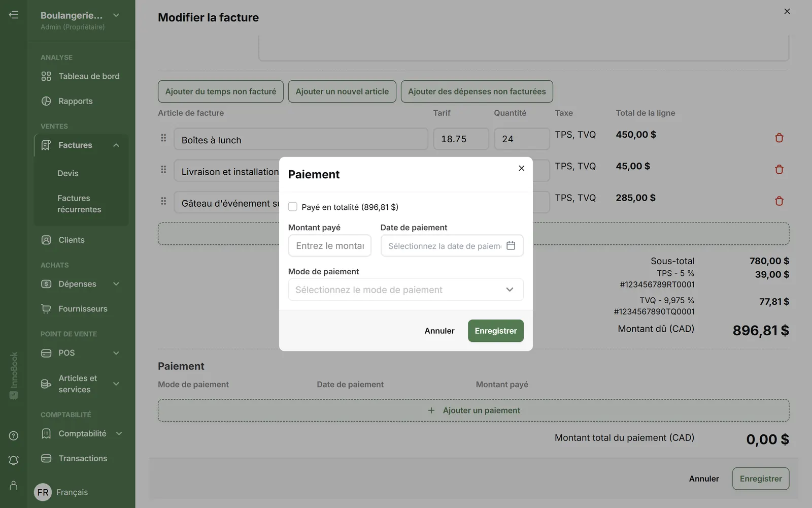Switch language via FR Français
The width and height of the screenshot is (812, 508).
(61, 492)
